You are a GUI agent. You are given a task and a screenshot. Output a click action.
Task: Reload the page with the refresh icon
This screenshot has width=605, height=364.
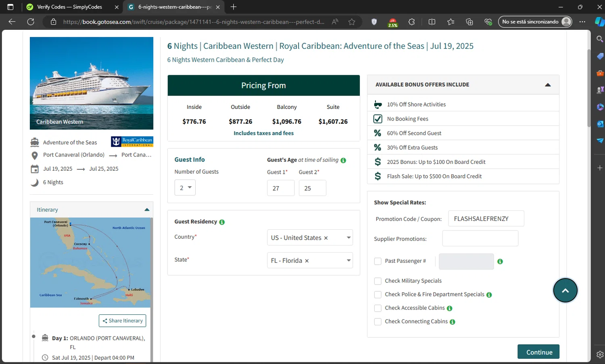click(x=31, y=22)
